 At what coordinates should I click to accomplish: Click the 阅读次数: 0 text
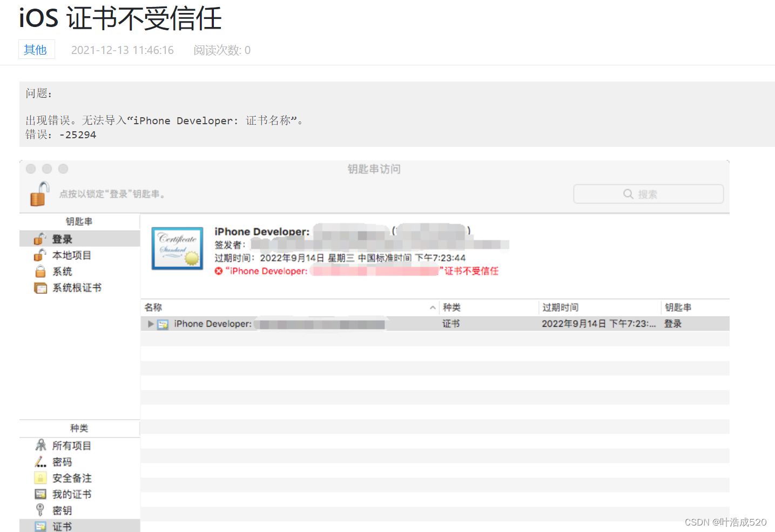pos(222,50)
